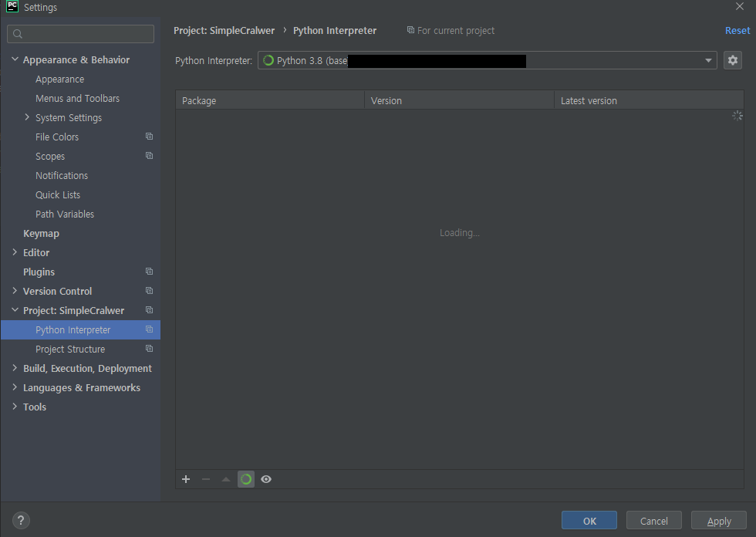This screenshot has height=537, width=756.
Task: Open the Python Interpreter dropdown
Action: pyautogui.click(x=487, y=60)
